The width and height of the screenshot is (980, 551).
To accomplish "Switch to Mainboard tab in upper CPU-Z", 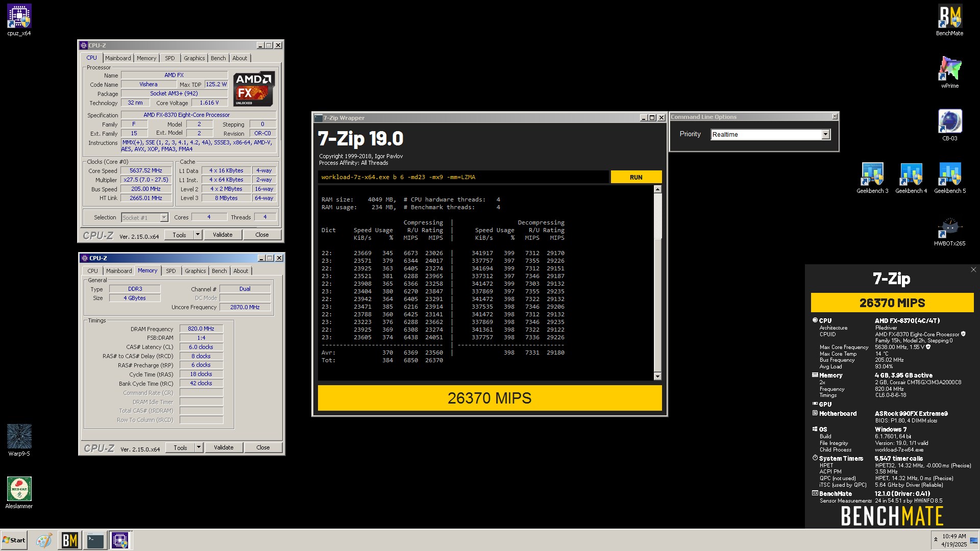I will click(118, 58).
